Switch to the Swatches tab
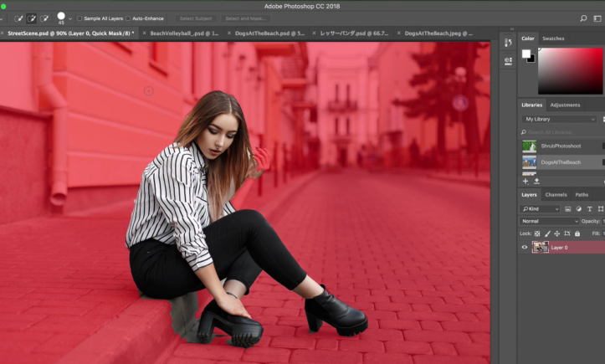The height and width of the screenshot is (364, 605). click(x=553, y=38)
